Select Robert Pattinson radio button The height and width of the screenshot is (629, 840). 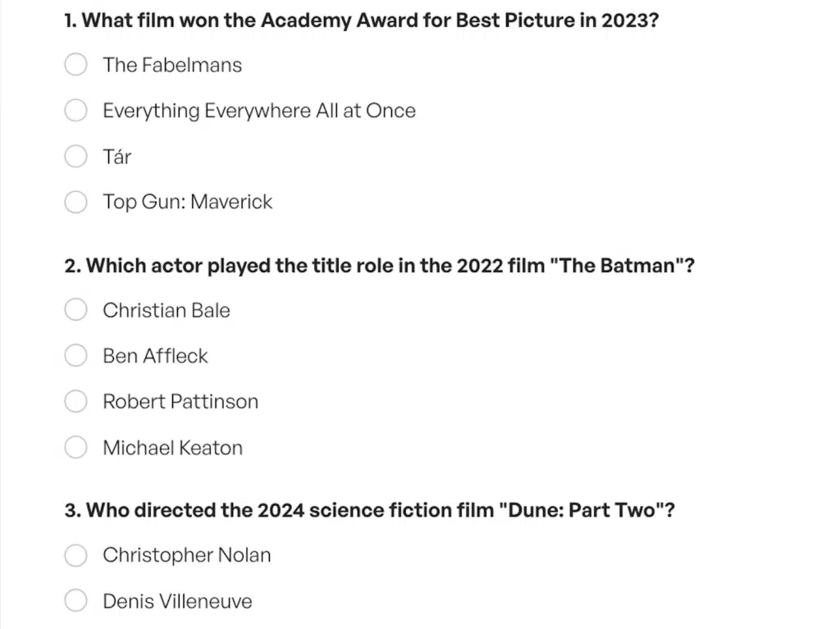(x=75, y=401)
